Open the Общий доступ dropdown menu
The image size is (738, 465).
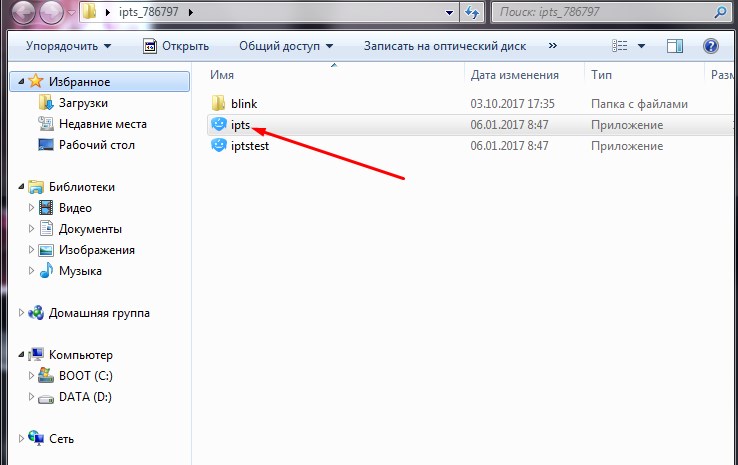coord(285,46)
